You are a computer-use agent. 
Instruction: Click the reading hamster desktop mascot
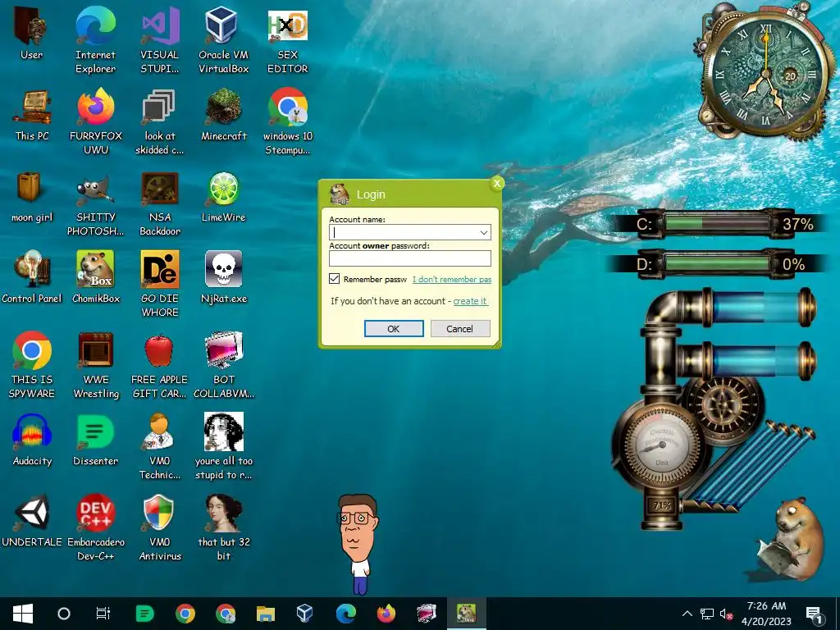(x=790, y=539)
